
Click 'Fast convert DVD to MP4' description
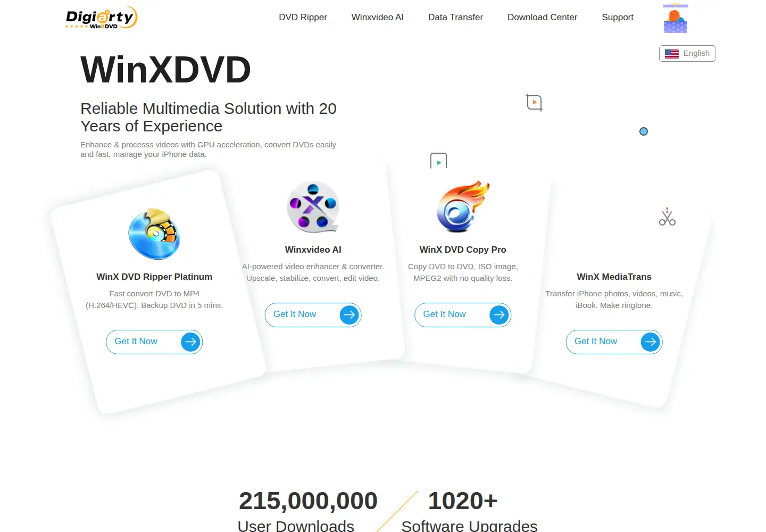click(154, 300)
